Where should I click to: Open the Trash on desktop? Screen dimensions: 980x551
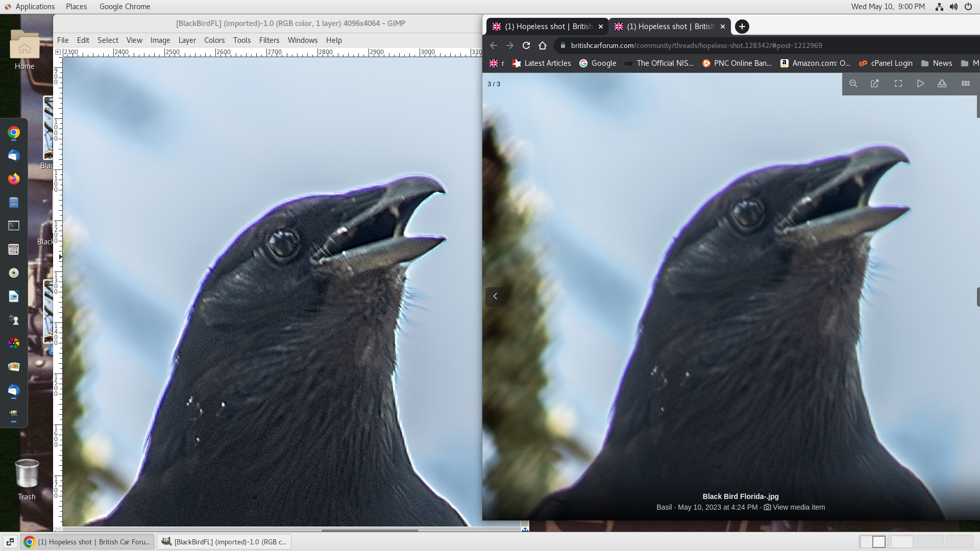27,480
